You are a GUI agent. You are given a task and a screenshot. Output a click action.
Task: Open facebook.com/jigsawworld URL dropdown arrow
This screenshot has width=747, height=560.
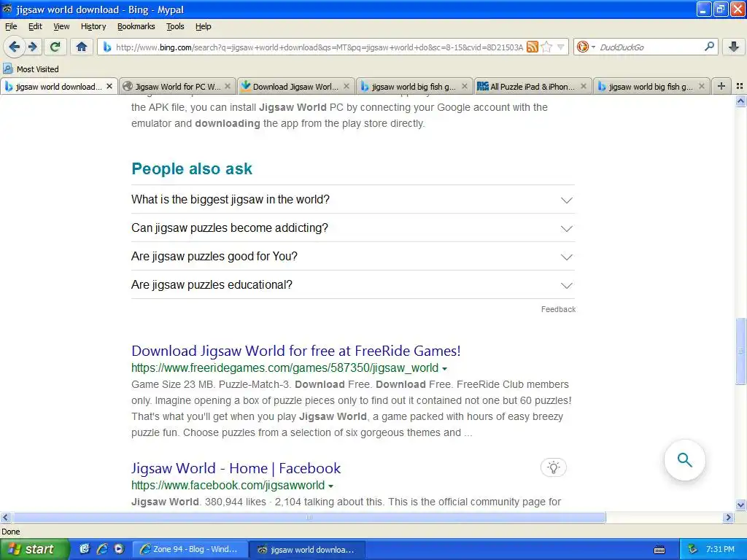click(330, 486)
